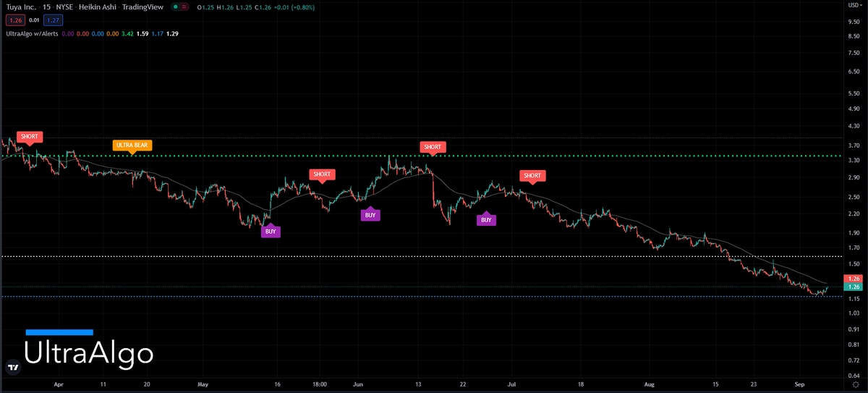Click the 5.50 price axis label

point(853,94)
